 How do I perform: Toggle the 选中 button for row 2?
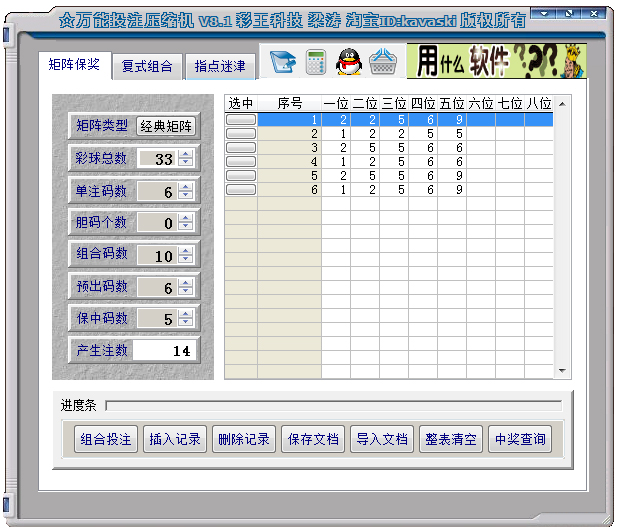pos(241,133)
